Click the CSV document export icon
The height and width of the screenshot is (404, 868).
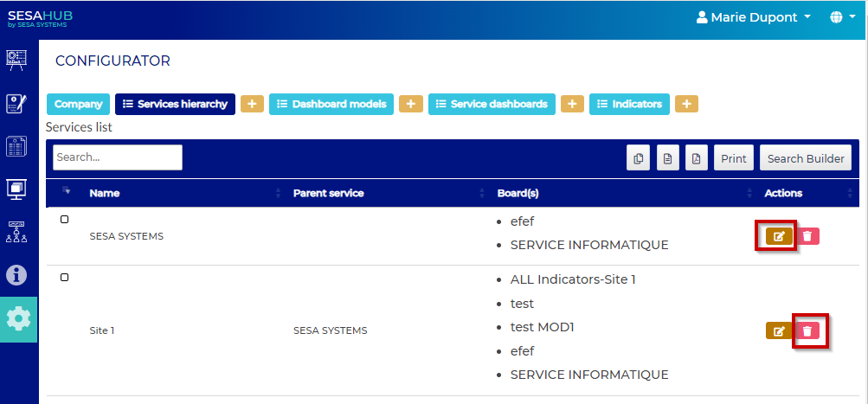667,158
